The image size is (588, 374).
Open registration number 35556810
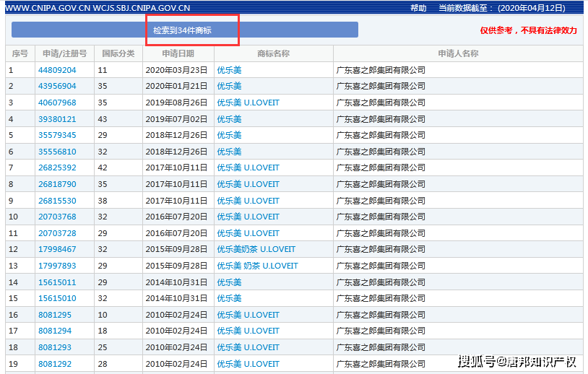pos(57,152)
